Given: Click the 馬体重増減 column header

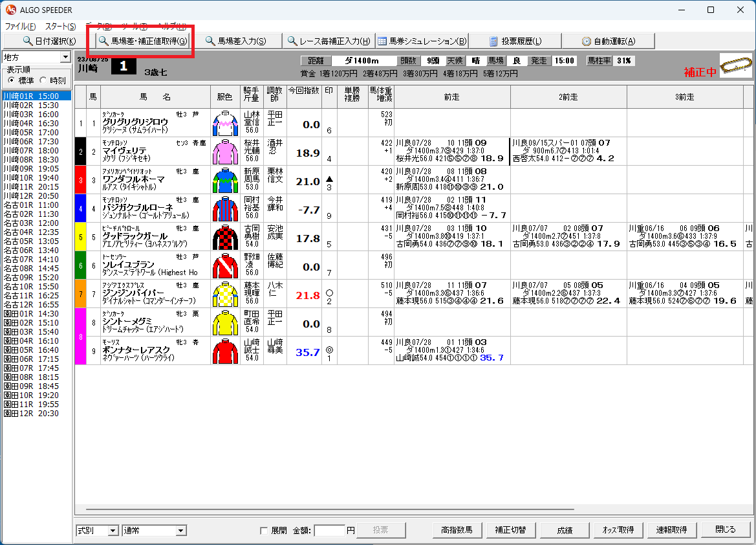Looking at the screenshot, I should 382,96.
